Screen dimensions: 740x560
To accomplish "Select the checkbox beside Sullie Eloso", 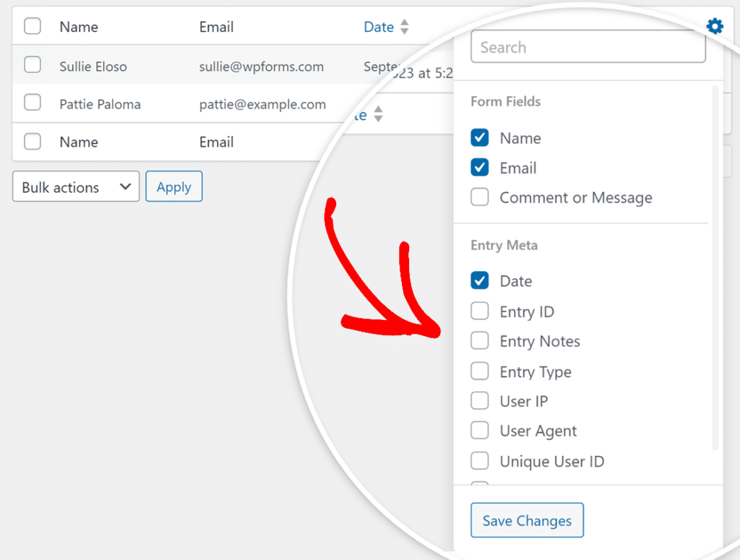I will tap(32, 65).
